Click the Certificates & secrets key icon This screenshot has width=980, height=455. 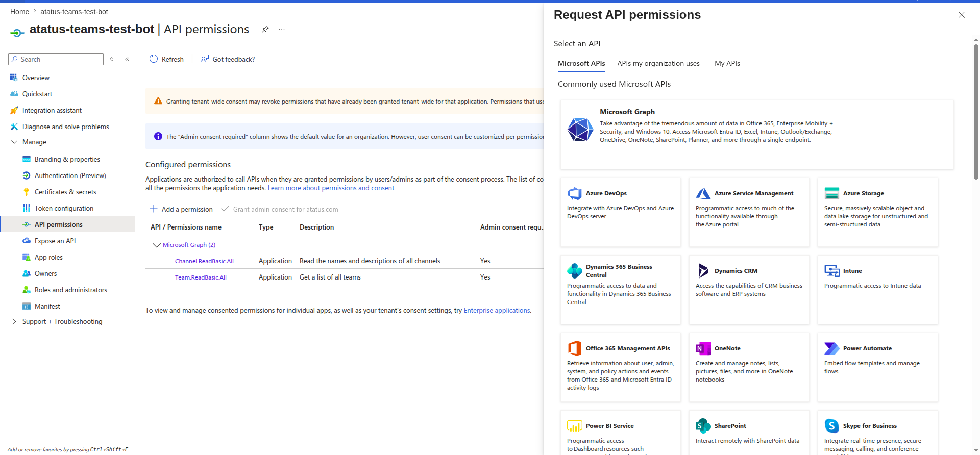click(x=27, y=192)
